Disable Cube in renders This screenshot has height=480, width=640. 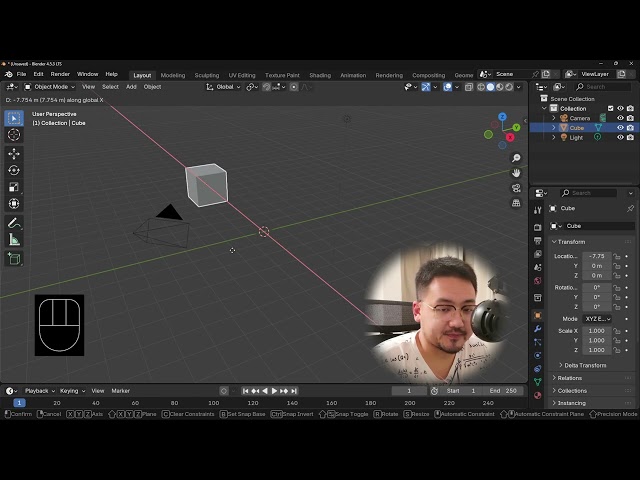(x=630, y=128)
